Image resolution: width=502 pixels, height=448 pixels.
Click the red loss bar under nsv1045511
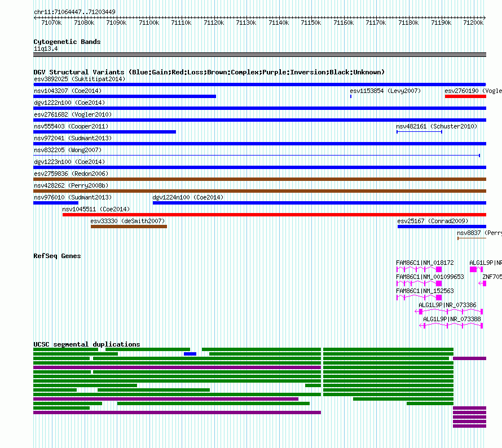(274, 215)
